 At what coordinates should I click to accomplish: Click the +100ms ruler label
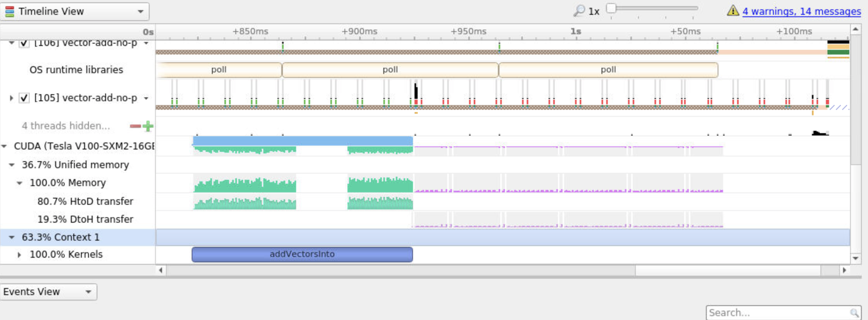[x=794, y=32]
